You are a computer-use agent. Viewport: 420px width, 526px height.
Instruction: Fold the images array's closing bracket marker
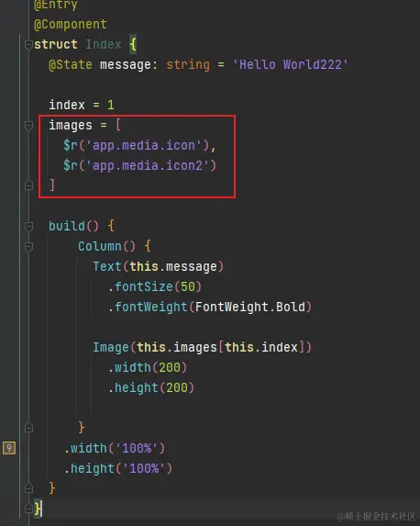(28, 185)
